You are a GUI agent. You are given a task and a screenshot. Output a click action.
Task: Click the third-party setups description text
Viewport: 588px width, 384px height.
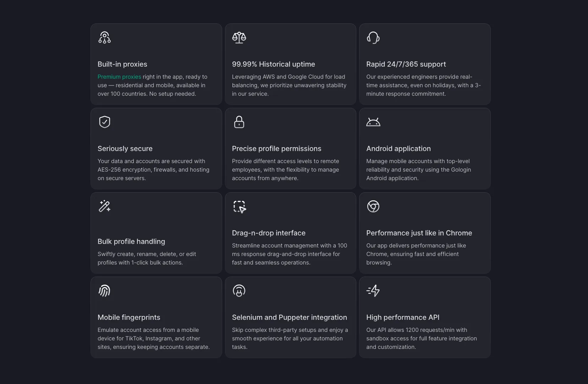(x=290, y=338)
